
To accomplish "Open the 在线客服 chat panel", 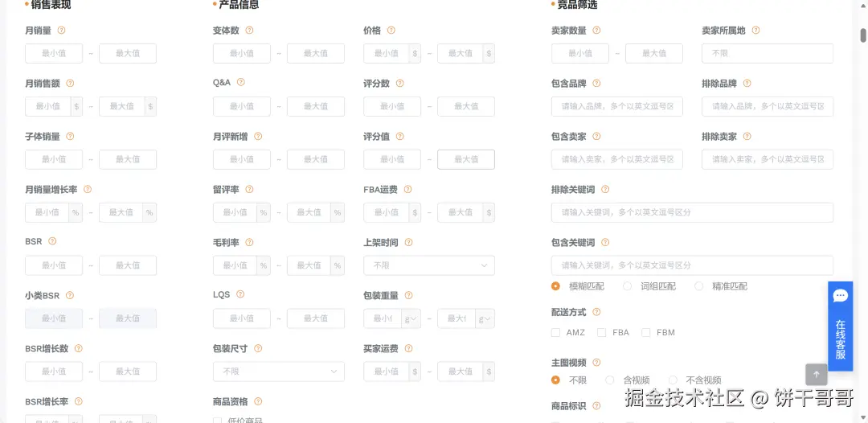I will (x=841, y=326).
